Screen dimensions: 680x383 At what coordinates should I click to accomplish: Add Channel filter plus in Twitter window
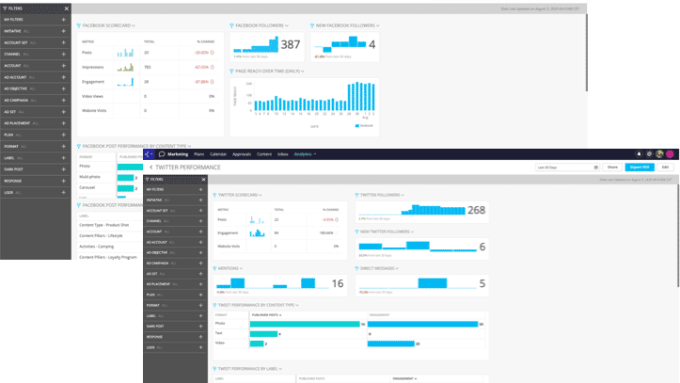pos(201,221)
